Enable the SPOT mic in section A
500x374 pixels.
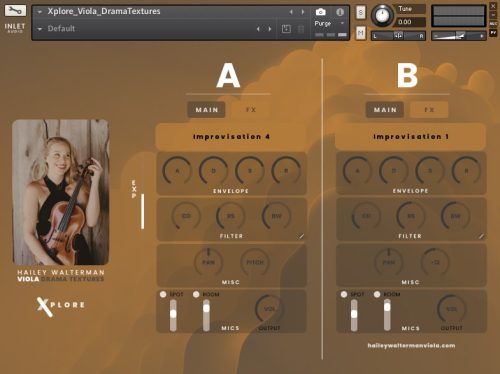(163, 294)
